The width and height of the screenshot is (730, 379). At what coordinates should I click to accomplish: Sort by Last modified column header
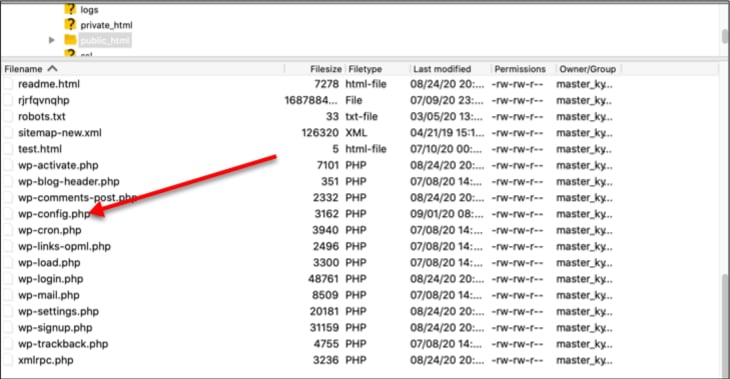(442, 69)
